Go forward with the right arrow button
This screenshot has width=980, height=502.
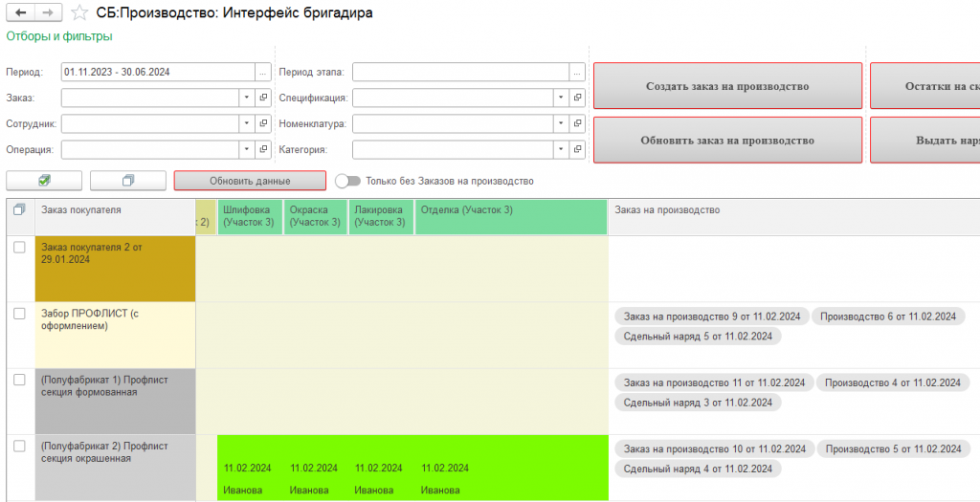pyautogui.click(x=49, y=12)
